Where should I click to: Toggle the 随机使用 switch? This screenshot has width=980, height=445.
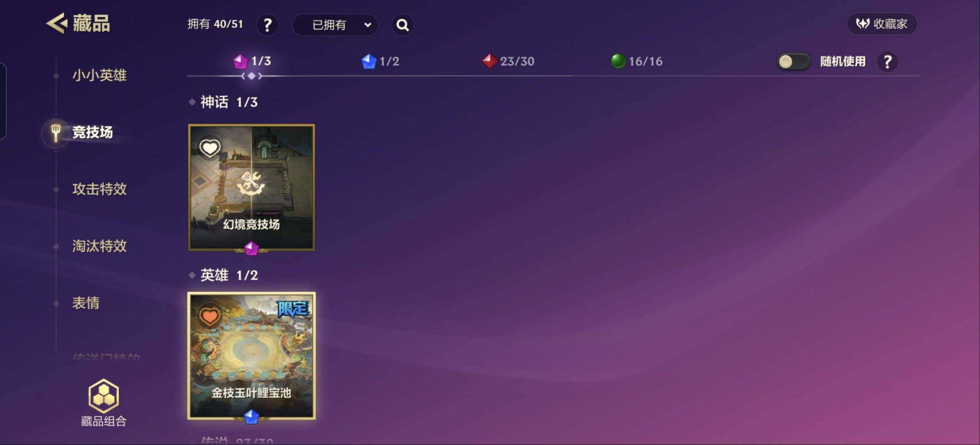[793, 62]
